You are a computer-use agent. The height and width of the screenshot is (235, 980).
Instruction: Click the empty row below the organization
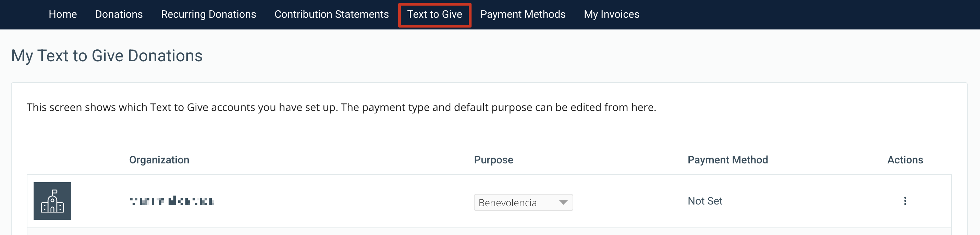(489, 232)
